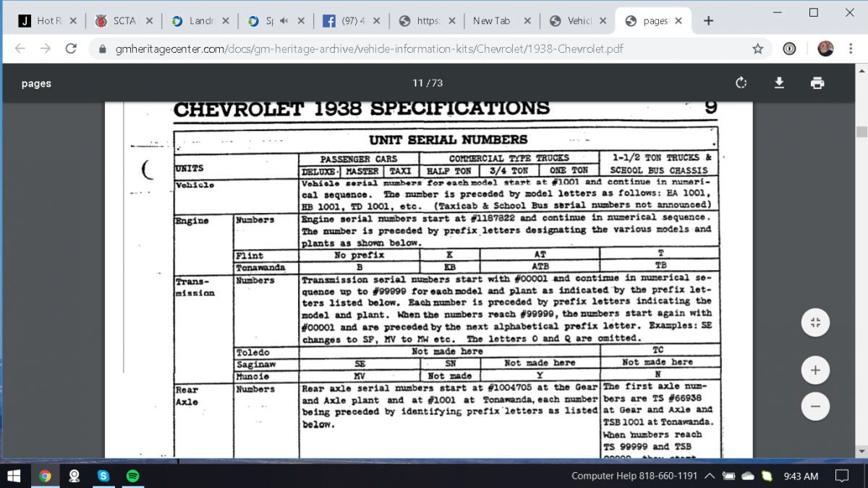868x488 pixels.
Task: Zoom out of the PDF
Action: [x=815, y=406]
